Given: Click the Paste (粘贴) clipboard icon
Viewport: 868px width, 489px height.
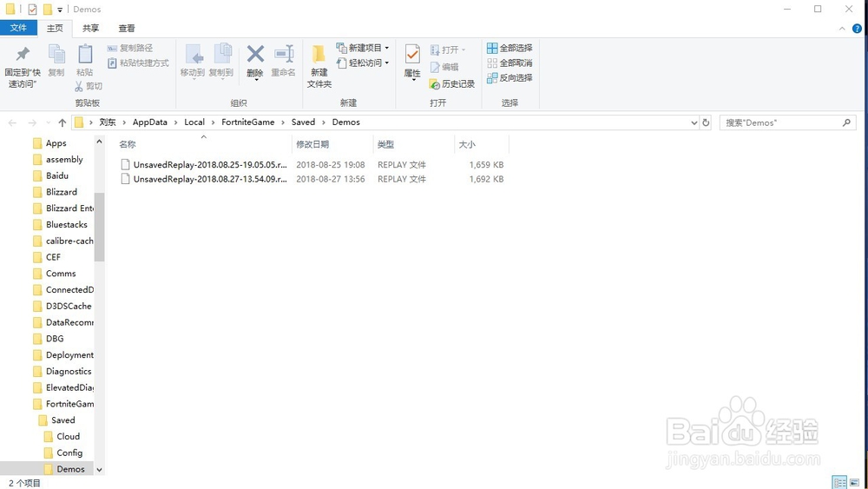Looking at the screenshot, I should pyautogui.click(x=85, y=54).
